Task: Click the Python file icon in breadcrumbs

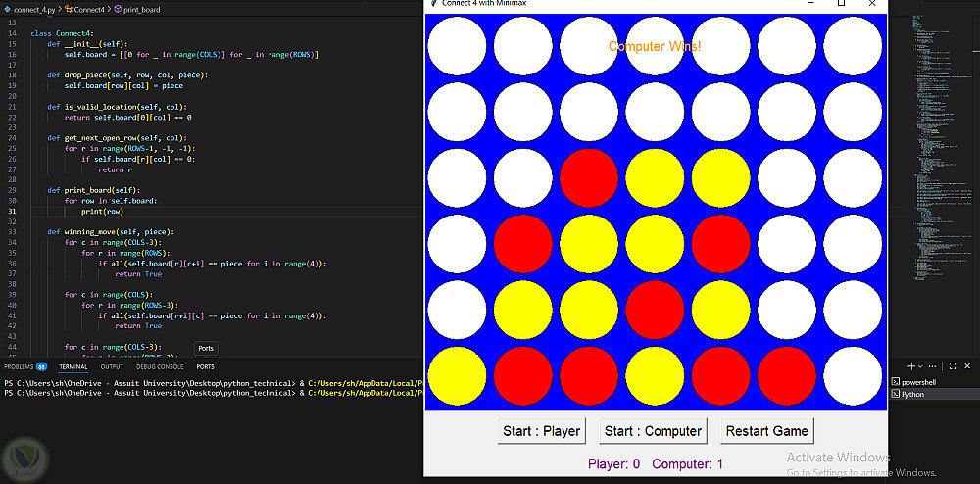Action: click(8, 10)
